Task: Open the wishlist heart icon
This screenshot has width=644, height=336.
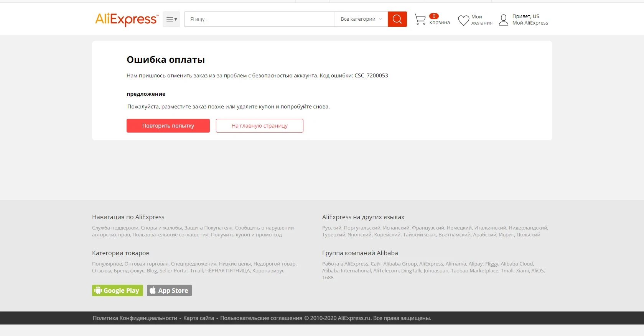Action: point(464,20)
